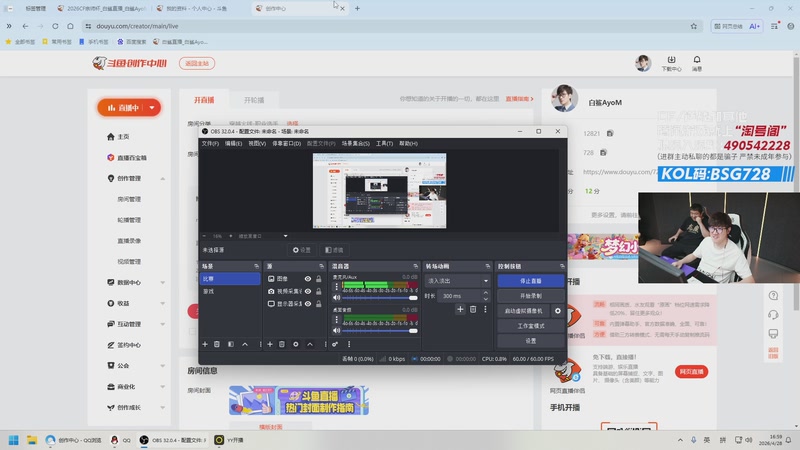Open virtual camera settings gear
The height and width of the screenshot is (450, 800).
coord(558,311)
